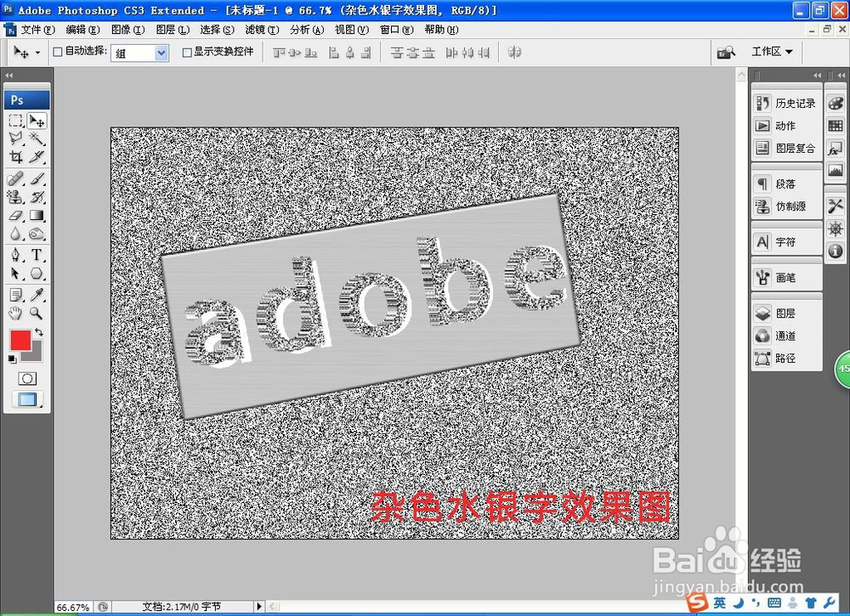Screen dimensions: 850x616
Task: Select the Blur tool
Action: click(15, 234)
